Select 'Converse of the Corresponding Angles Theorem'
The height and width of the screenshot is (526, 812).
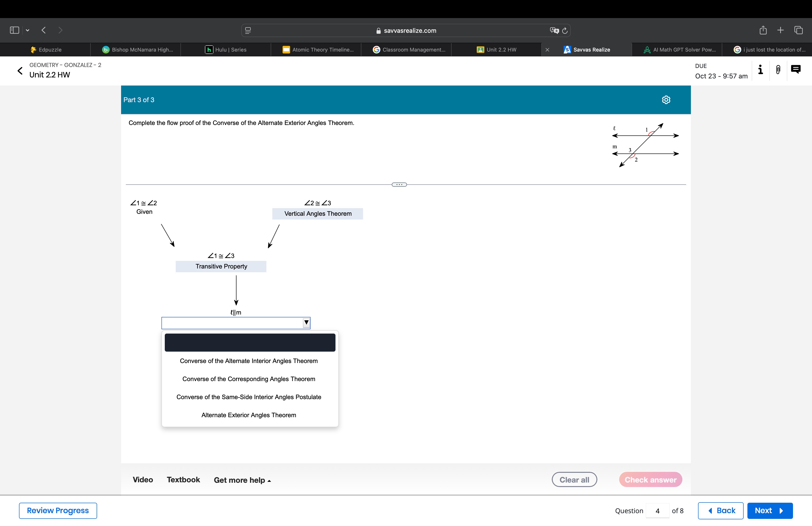click(x=249, y=378)
